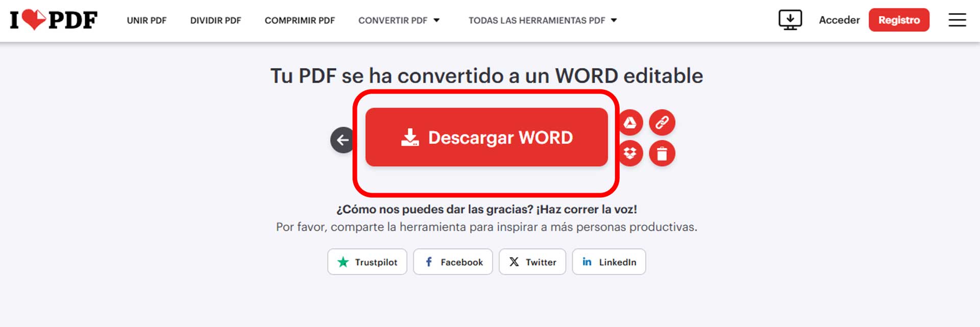The width and height of the screenshot is (980, 327).
Task: Click the iLovePDF logo
Action: click(x=54, y=20)
